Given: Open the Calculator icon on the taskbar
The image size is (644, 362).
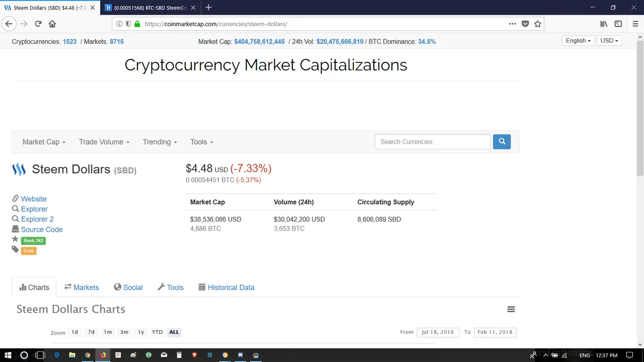Looking at the screenshot, I should pyautogui.click(x=179, y=355).
